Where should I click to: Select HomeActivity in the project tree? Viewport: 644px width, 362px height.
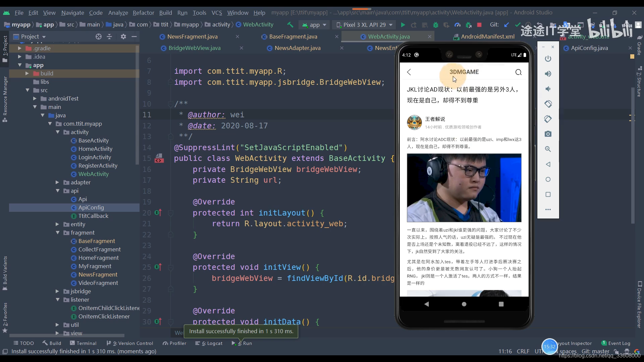tap(95, 149)
